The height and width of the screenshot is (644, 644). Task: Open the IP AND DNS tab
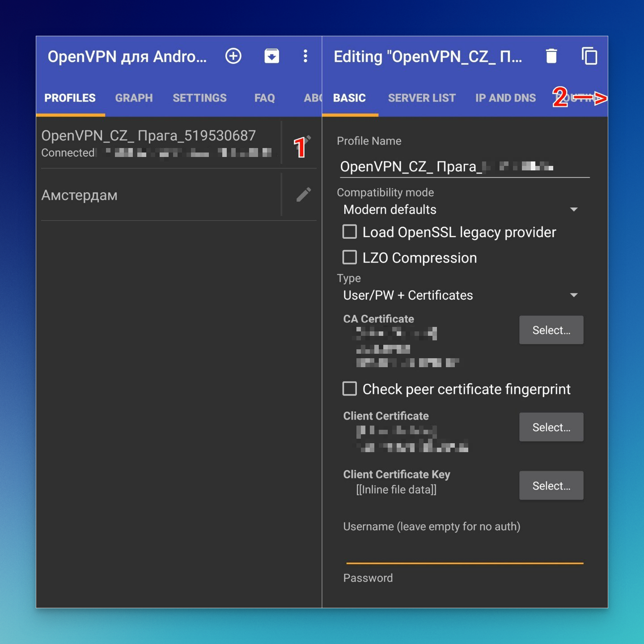click(x=505, y=98)
